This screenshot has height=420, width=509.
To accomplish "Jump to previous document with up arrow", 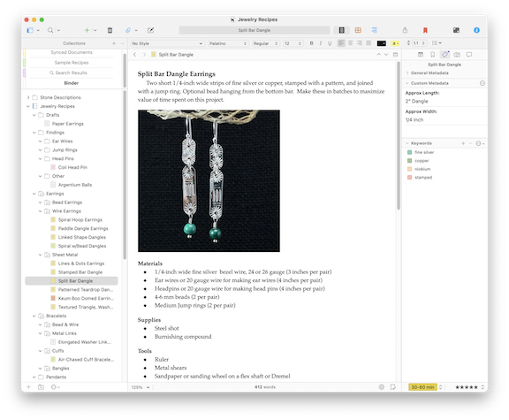I will (x=379, y=55).
